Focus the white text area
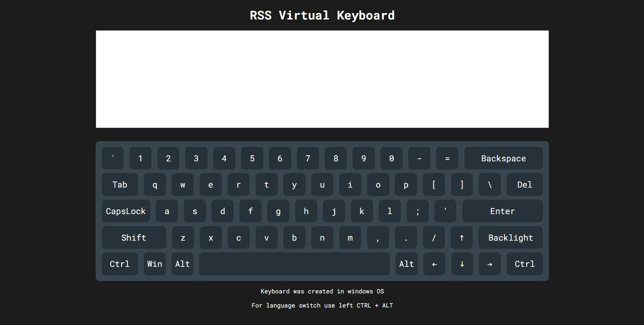The height and width of the screenshot is (325, 644). [322, 79]
